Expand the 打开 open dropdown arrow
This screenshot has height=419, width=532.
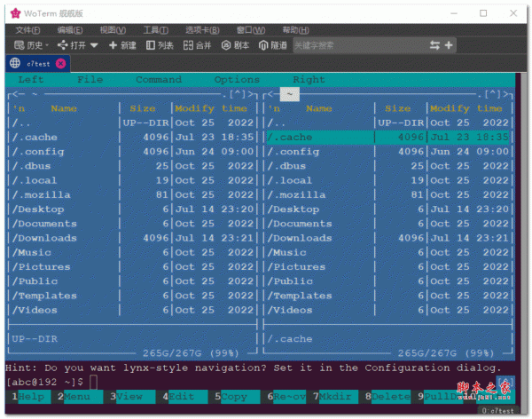click(94, 45)
